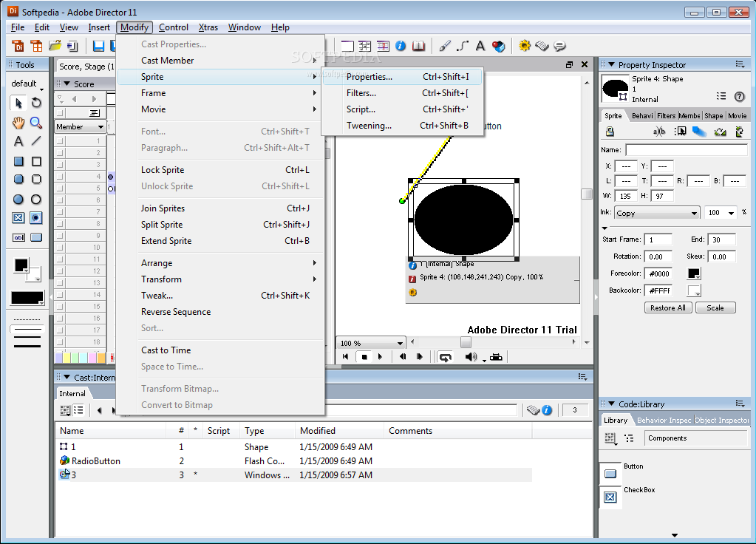Toggle Loop Playback on the stage controls
The width and height of the screenshot is (756, 544).
click(x=445, y=357)
